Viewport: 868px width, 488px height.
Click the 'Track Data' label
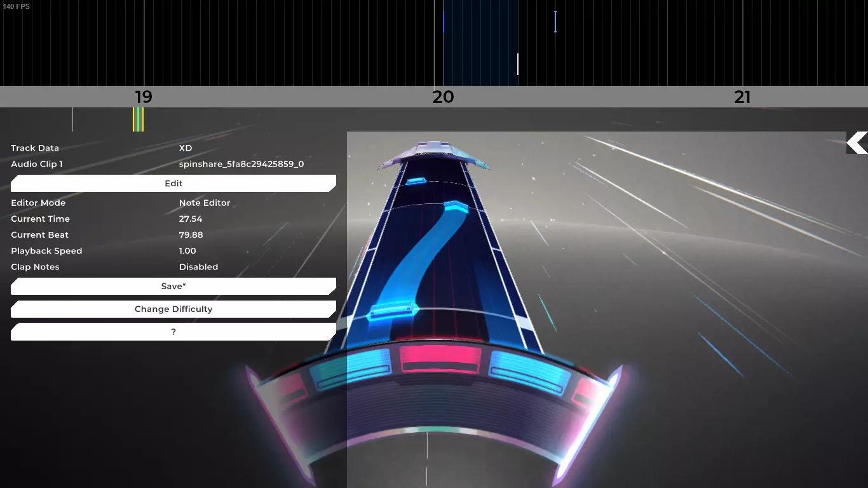click(35, 148)
